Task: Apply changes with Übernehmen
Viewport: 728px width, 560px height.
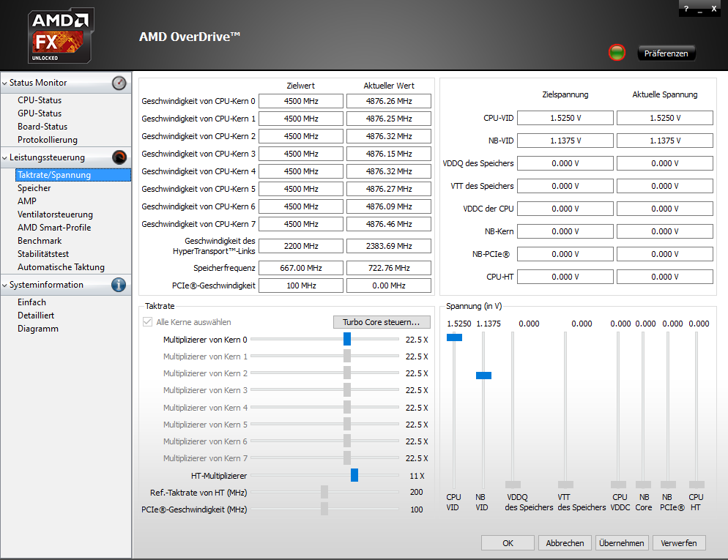Action: (x=622, y=543)
